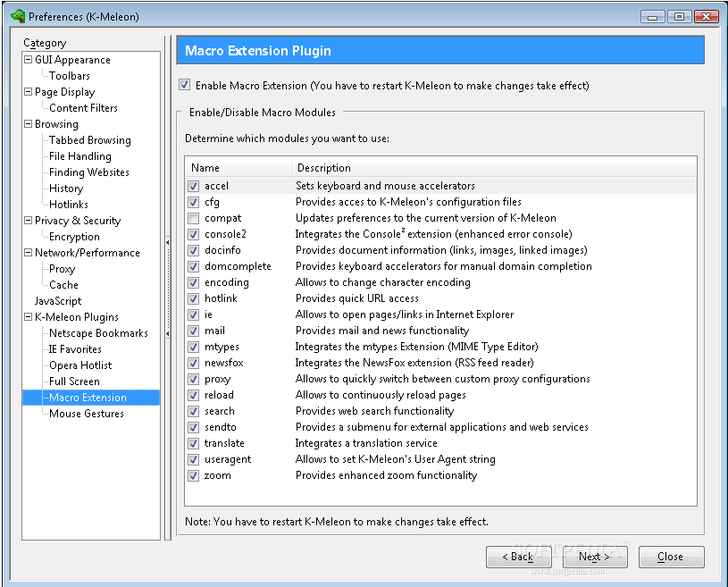The image size is (728, 587).
Task: Open IE Favorites plugin settings
Action: (75, 349)
